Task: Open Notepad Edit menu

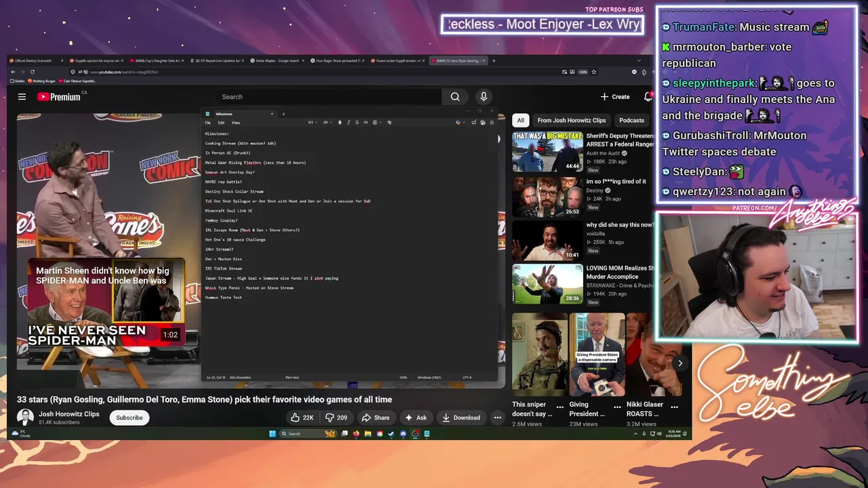Action: (221, 123)
